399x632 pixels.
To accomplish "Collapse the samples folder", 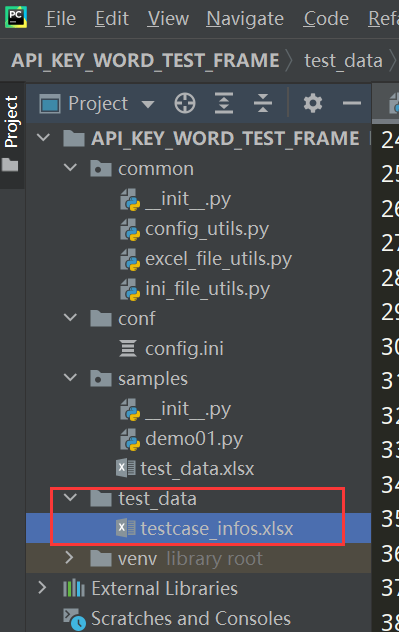I will (70, 377).
